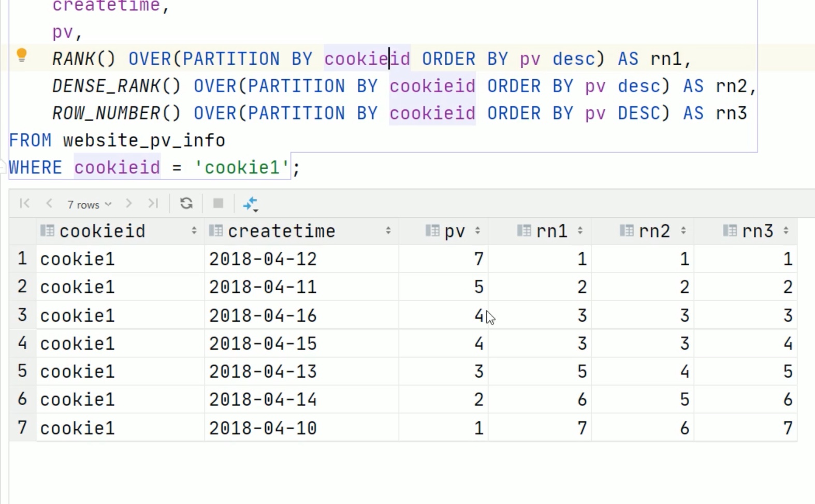Click rn1 cell in the 2018-04-14 row
The height and width of the screenshot is (504, 815).
tap(540, 399)
